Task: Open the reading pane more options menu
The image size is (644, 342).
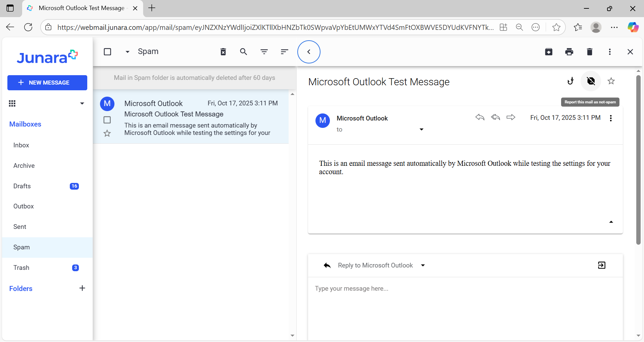Action: click(610, 52)
